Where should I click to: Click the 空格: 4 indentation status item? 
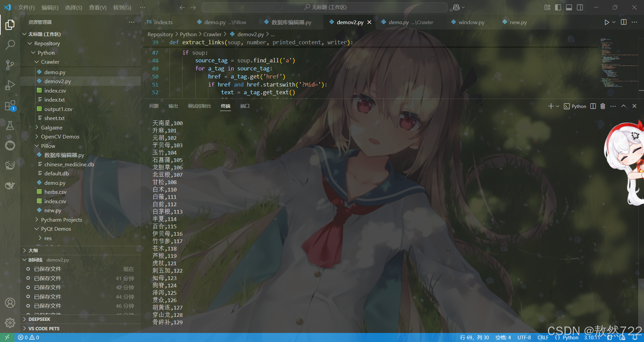[503, 337]
